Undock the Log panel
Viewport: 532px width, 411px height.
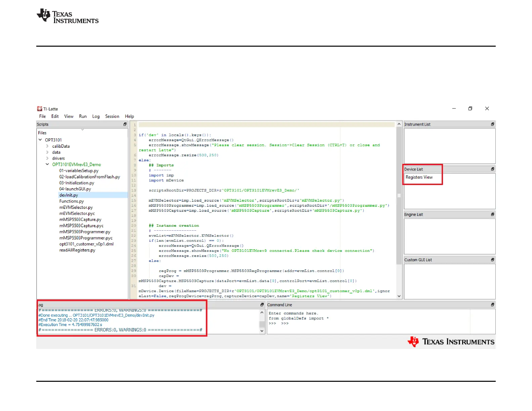pyautogui.click(x=262, y=305)
